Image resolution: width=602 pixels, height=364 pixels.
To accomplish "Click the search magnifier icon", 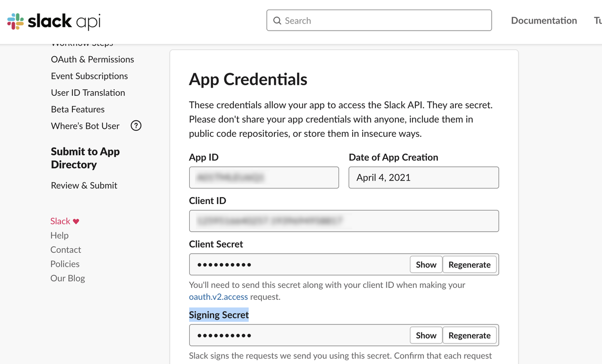I will pos(277,21).
